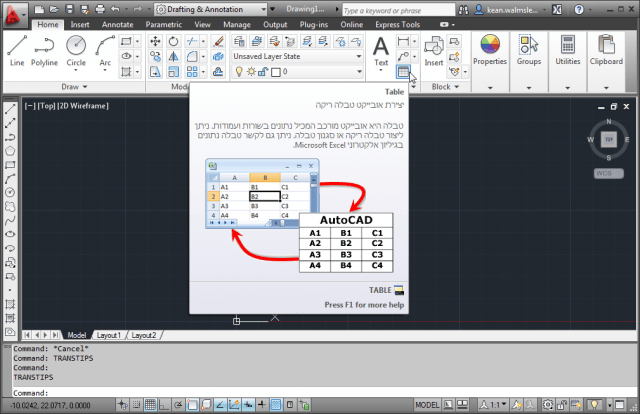The width and height of the screenshot is (640, 414).
Task: Toggle Ortho Mode in status bar
Action: point(164,405)
